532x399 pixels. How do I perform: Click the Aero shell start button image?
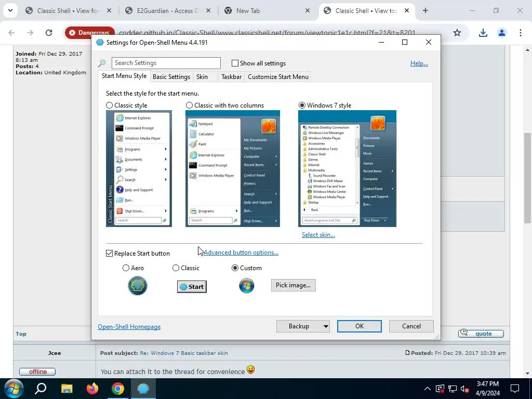[x=137, y=285]
